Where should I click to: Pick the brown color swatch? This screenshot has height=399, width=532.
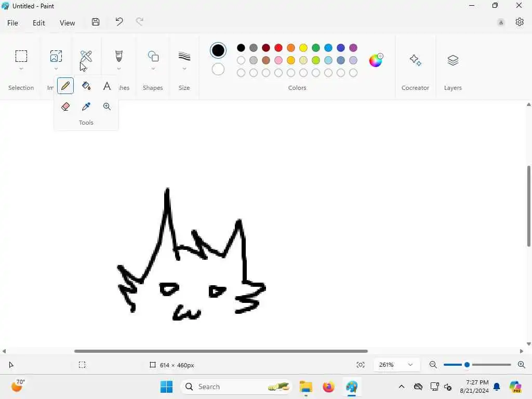tap(266, 60)
